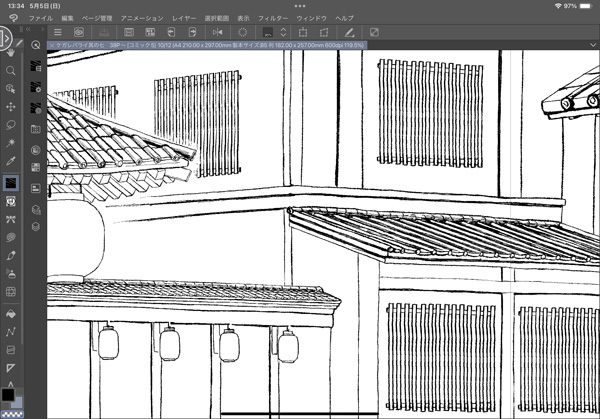600x419 pixels.
Task: Select the eyedropper tool
Action: click(x=11, y=161)
